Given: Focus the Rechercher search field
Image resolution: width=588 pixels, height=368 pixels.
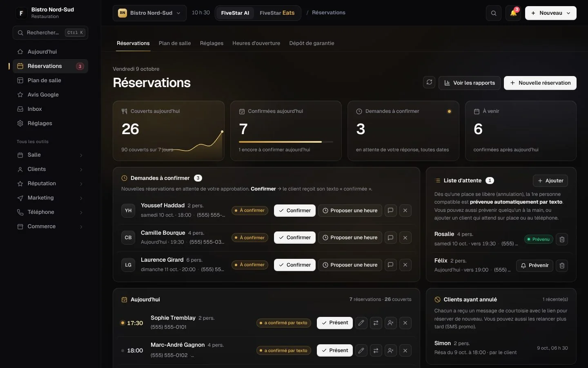Looking at the screenshot, I should click(x=50, y=33).
